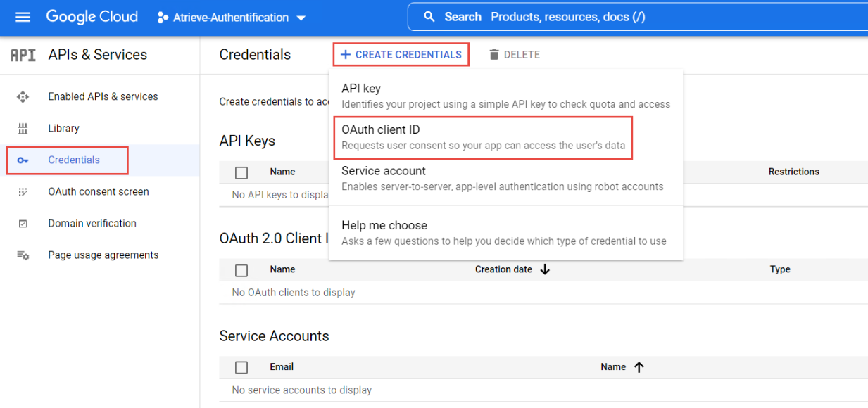The width and height of the screenshot is (868, 408).
Task: Click the Credentials key icon
Action: pyautogui.click(x=23, y=160)
